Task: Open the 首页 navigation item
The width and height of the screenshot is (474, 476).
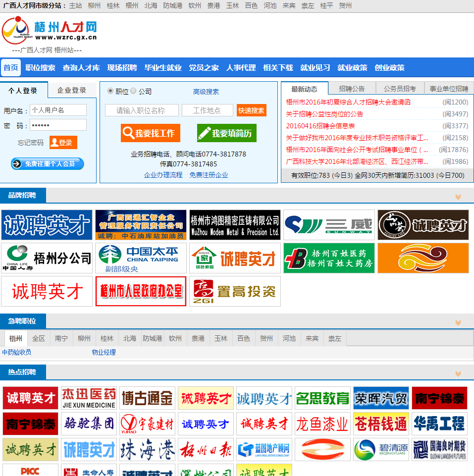Action: tap(11, 67)
